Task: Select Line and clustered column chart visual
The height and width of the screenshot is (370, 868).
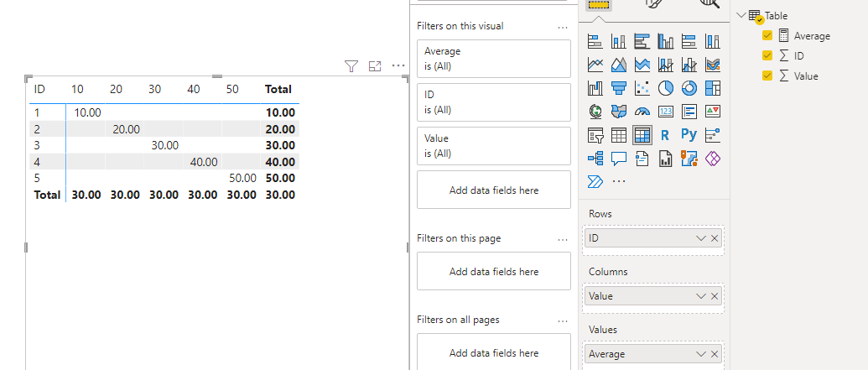Action: point(689,65)
